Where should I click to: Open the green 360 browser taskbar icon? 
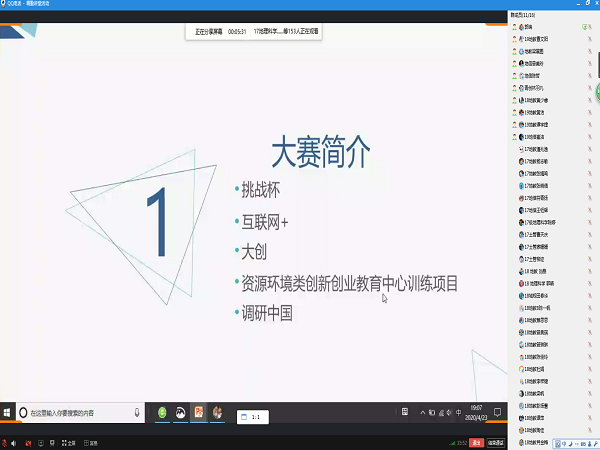point(162,412)
